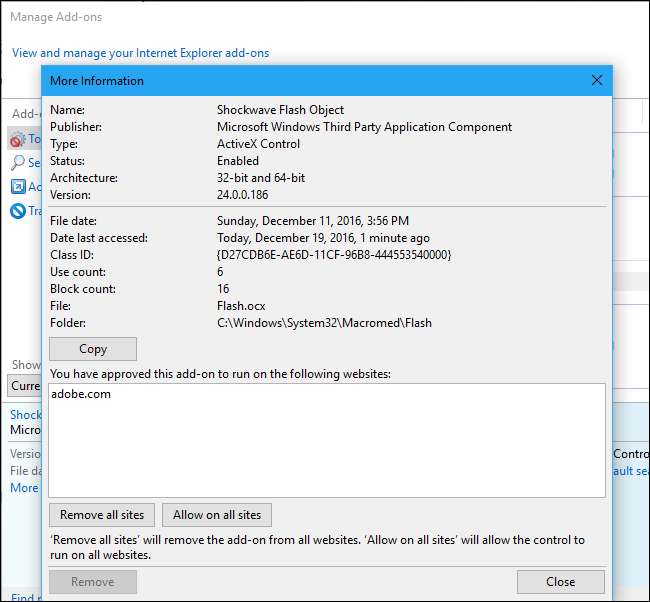This screenshot has height=602, width=650.
Task: Select adobe.com in approved websites list
Action: point(81,394)
